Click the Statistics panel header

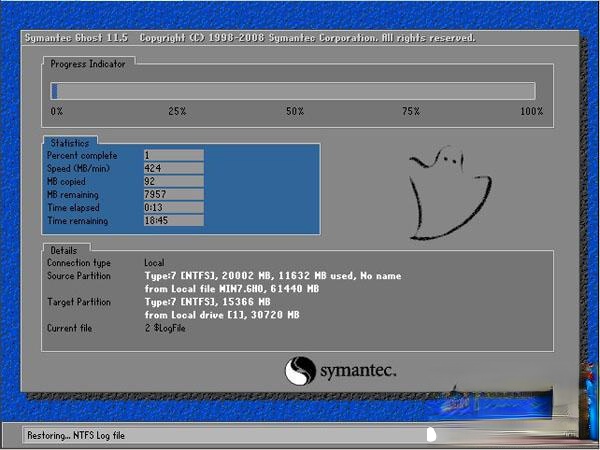(70, 144)
